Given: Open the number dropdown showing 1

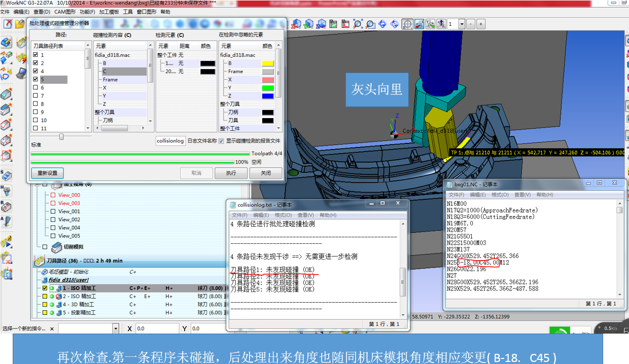Looking at the screenshot, I should (x=462, y=24).
